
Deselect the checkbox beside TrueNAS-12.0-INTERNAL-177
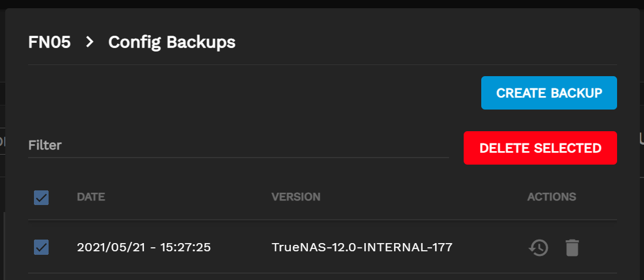(42, 248)
